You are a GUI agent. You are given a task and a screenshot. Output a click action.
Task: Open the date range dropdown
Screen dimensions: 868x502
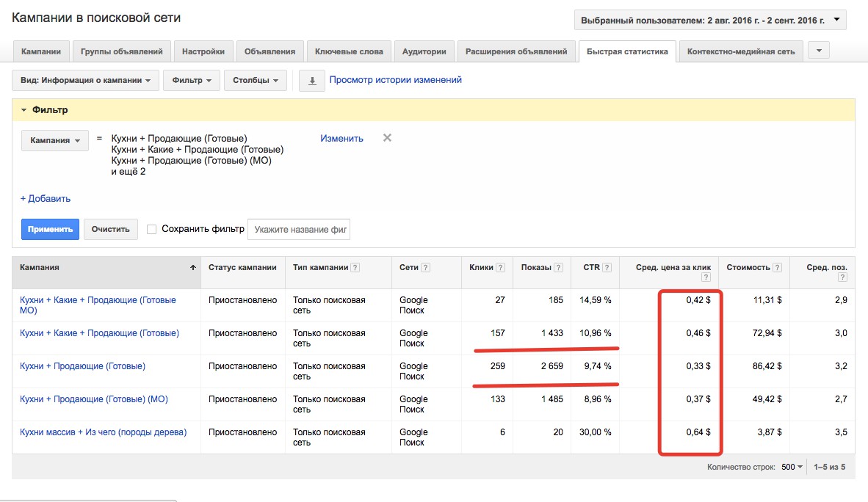tap(709, 21)
